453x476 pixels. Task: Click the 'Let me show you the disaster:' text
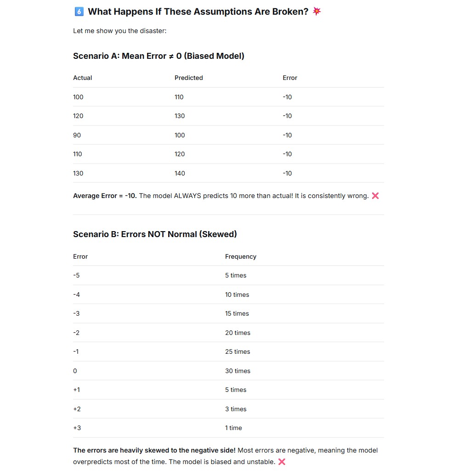tap(119, 31)
